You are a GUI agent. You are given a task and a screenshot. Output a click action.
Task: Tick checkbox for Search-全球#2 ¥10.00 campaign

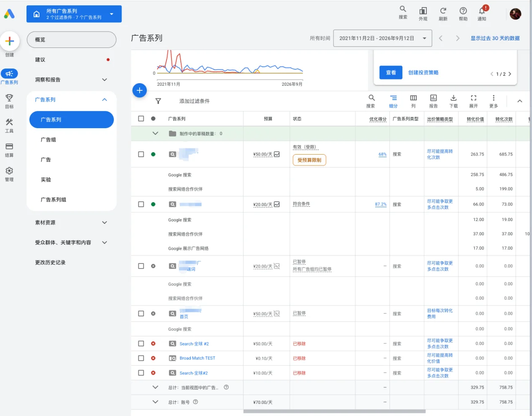[141, 373]
